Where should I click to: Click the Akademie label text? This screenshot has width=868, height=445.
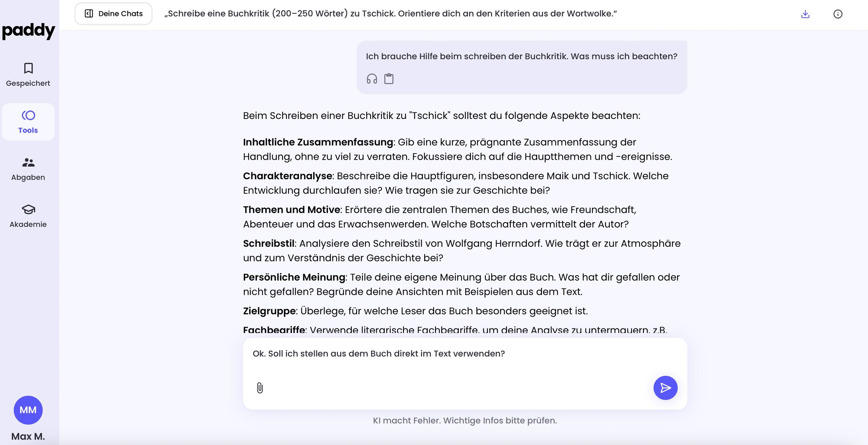(28, 224)
